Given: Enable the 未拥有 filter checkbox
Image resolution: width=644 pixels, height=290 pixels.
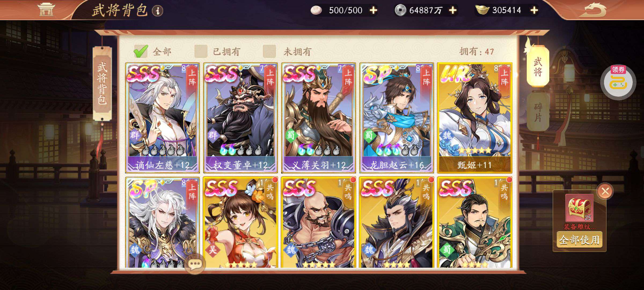Looking at the screenshot, I should 269,51.
